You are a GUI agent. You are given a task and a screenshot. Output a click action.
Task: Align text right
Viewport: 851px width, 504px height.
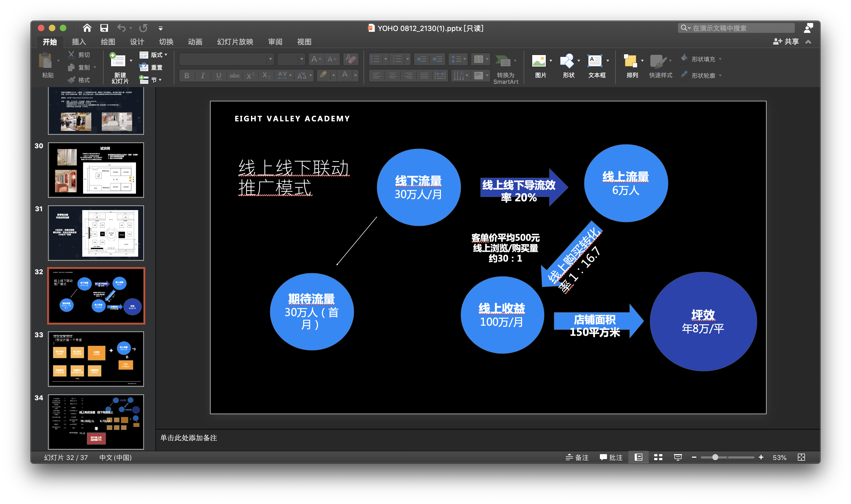[408, 75]
